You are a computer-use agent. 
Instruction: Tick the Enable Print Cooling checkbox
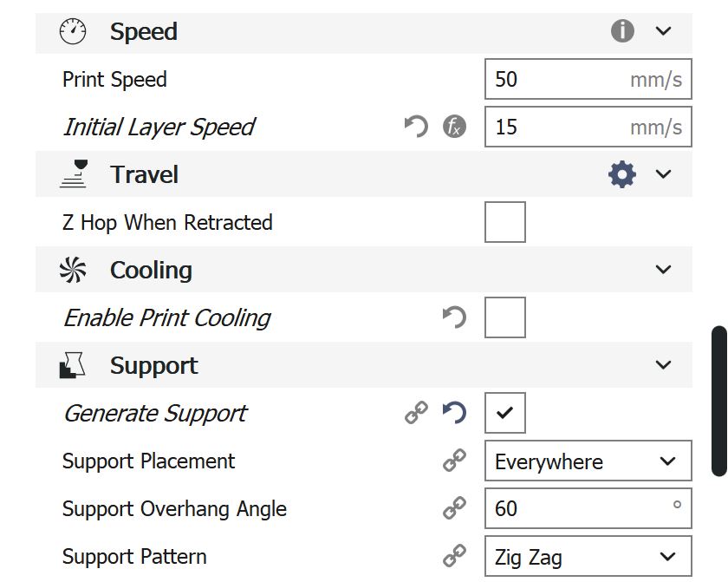[x=505, y=317]
